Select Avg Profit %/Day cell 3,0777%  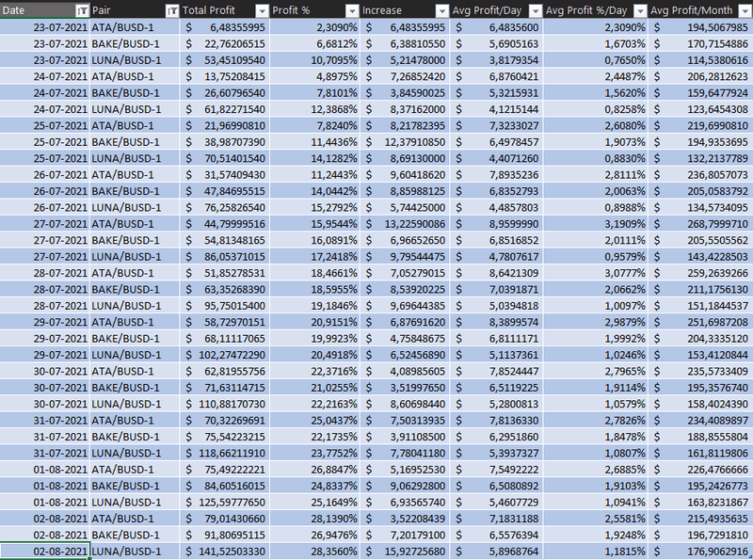(x=596, y=273)
